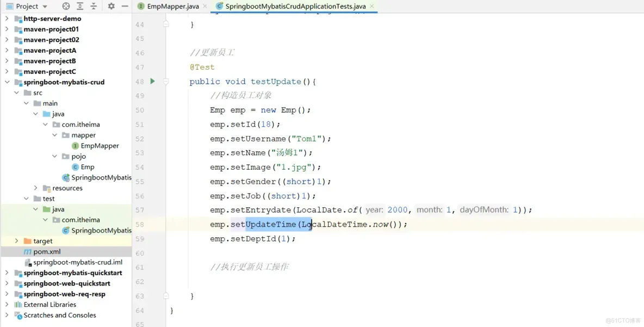Expand maven-projectC module
The height and width of the screenshot is (327, 644).
pyautogui.click(x=7, y=71)
